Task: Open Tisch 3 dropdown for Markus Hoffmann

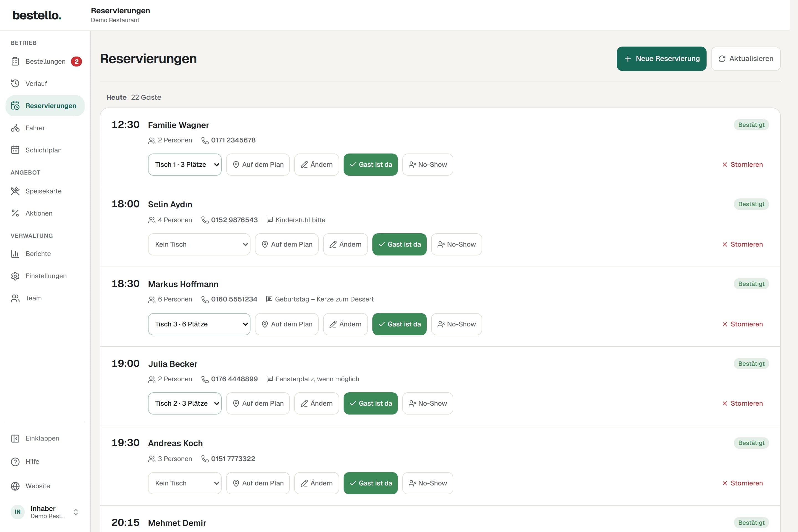Action: point(199,324)
